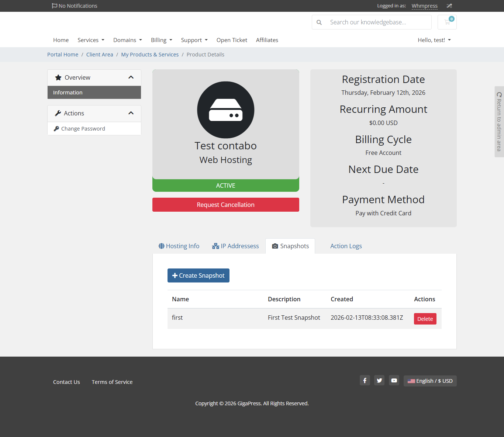The width and height of the screenshot is (504, 437).
Task: Click the shuffle icon beside Whmpress
Action: tap(449, 6)
